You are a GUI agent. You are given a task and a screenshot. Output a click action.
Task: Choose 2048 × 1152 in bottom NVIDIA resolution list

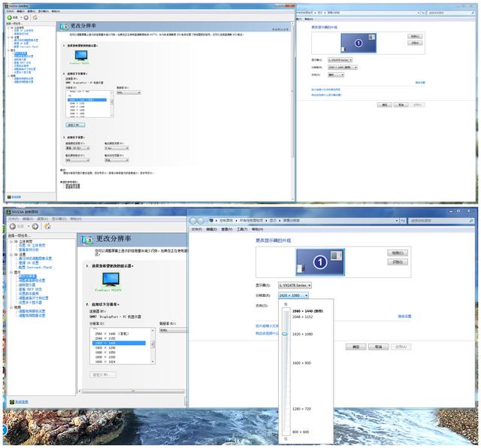click(119, 338)
